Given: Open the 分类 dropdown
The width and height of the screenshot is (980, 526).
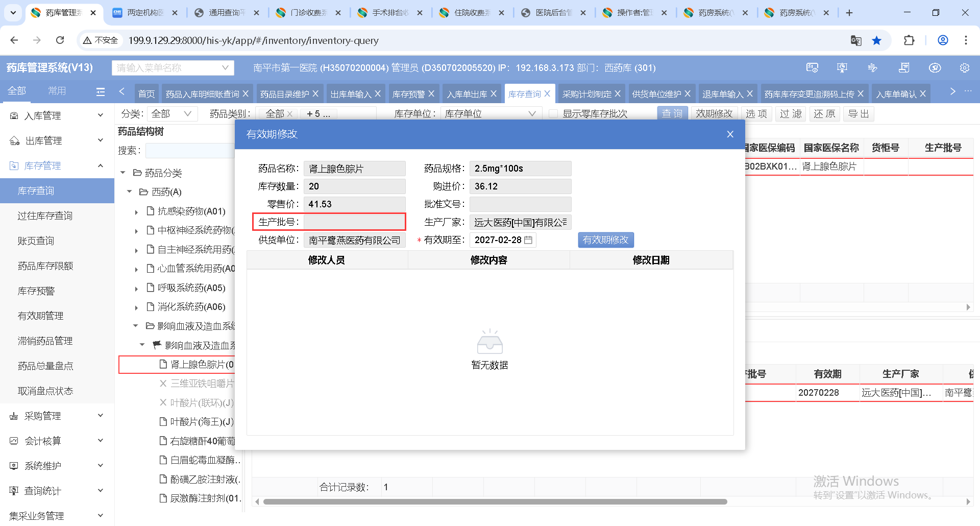Looking at the screenshot, I should (171, 114).
